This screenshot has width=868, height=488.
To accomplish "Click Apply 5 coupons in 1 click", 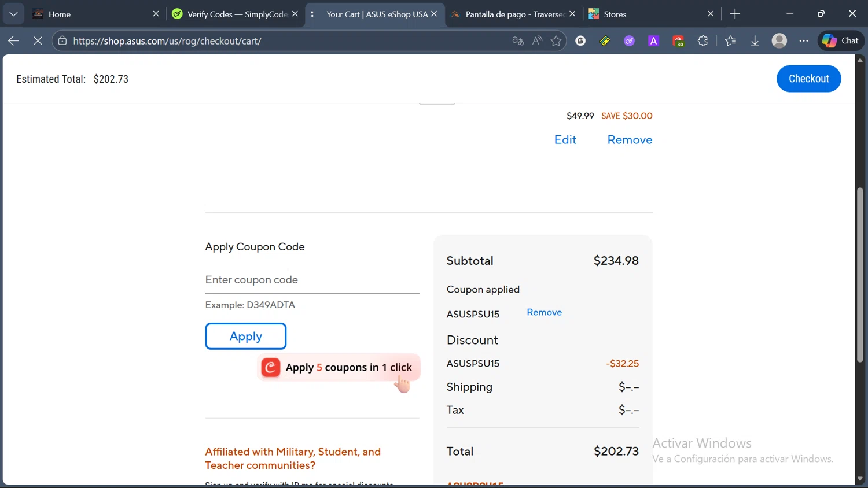I will click(339, 368).
